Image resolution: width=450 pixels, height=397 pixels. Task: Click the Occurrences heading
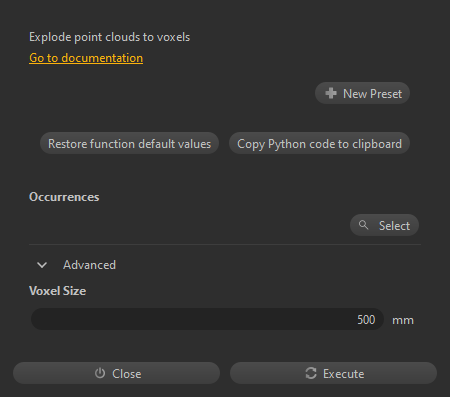pyautogui.click(x=64, y=197)
